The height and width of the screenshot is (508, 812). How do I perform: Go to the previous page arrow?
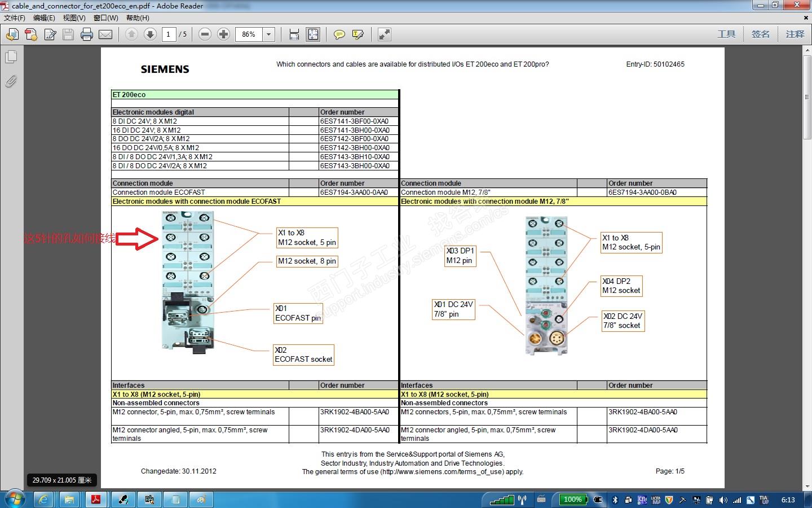point(131,34)
